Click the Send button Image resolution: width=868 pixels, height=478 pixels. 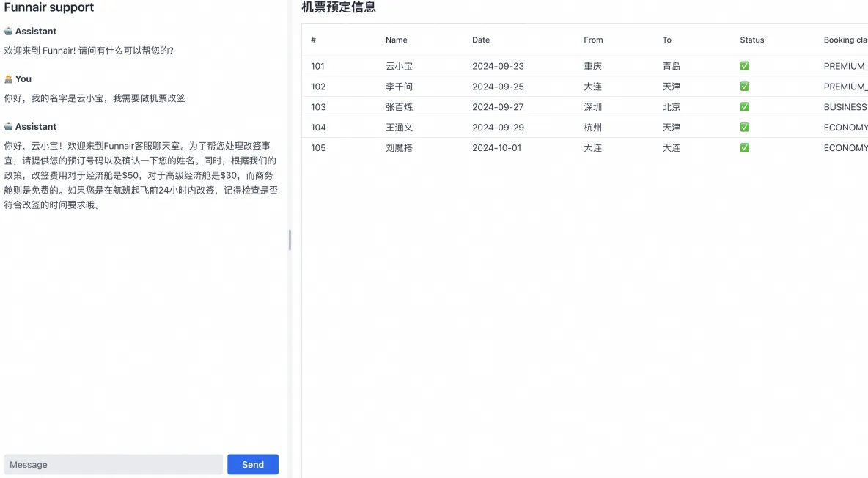[252, 464]
